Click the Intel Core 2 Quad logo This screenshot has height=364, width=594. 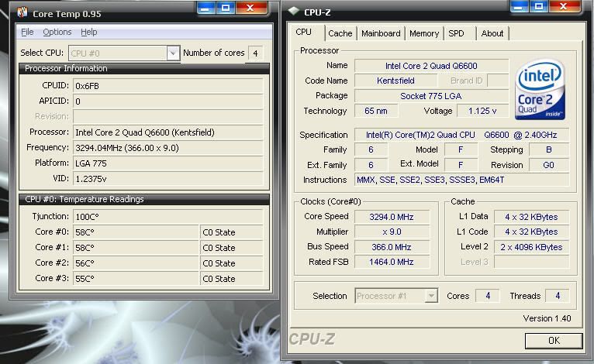pyautogui.click(x=540, y=89)
